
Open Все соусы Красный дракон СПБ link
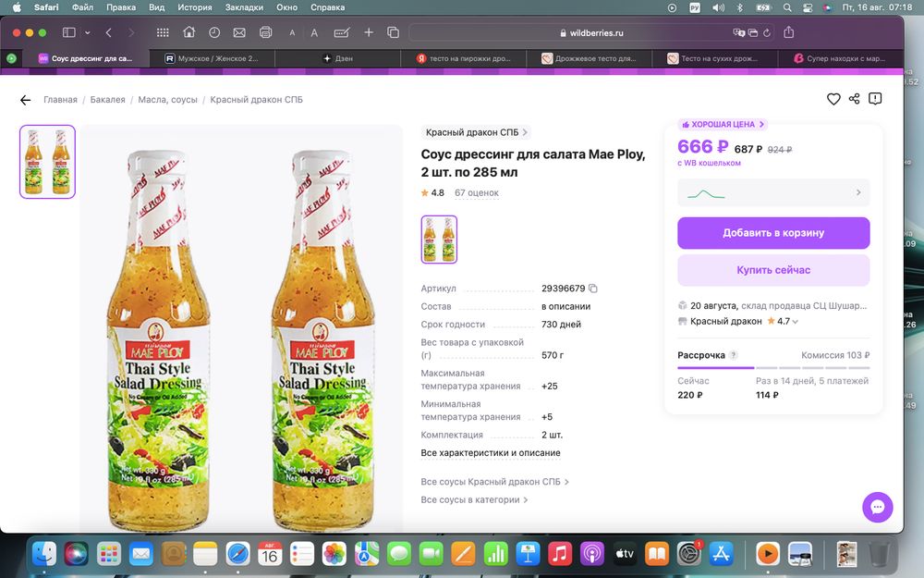point(494,482)
